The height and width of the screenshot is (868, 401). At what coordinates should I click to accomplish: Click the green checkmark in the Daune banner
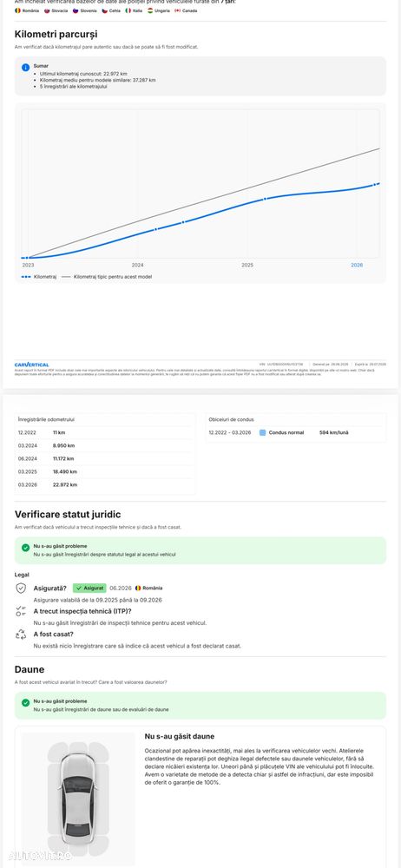pyautogui.click(x=25, y=702)
